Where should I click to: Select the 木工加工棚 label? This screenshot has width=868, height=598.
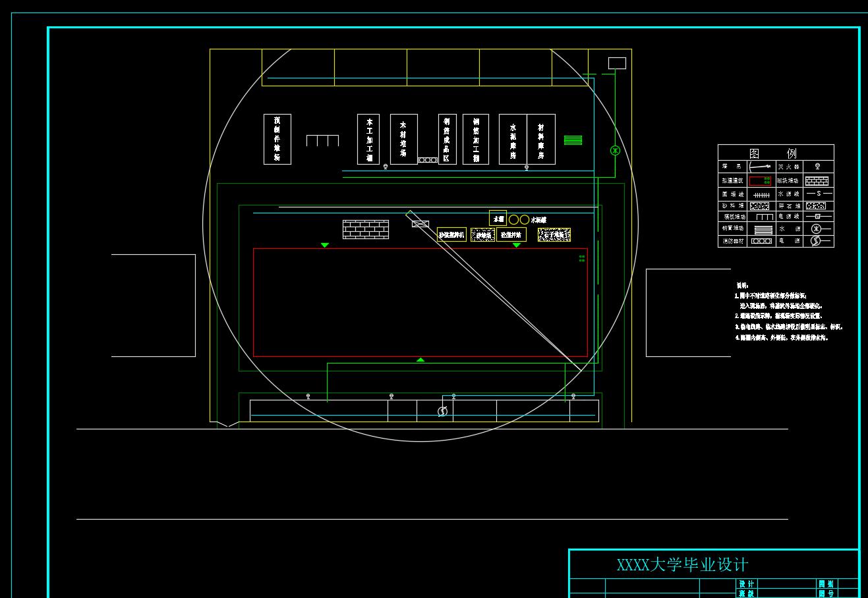pyautogui.click(x=369, y=140)
